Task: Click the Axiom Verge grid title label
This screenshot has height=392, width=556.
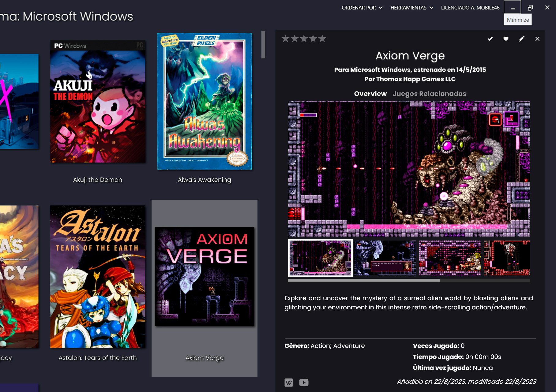Action: tap(205, 358)
